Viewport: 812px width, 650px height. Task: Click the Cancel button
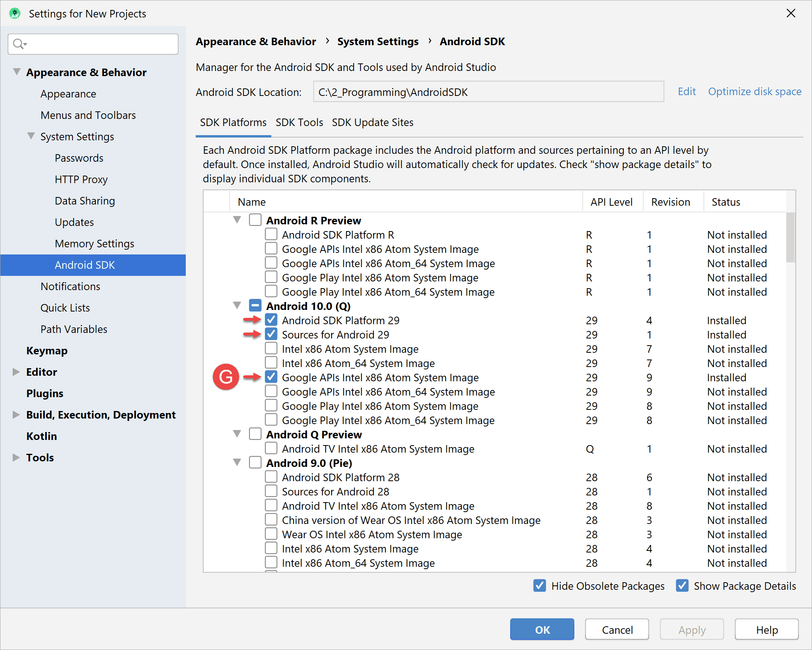617,629
